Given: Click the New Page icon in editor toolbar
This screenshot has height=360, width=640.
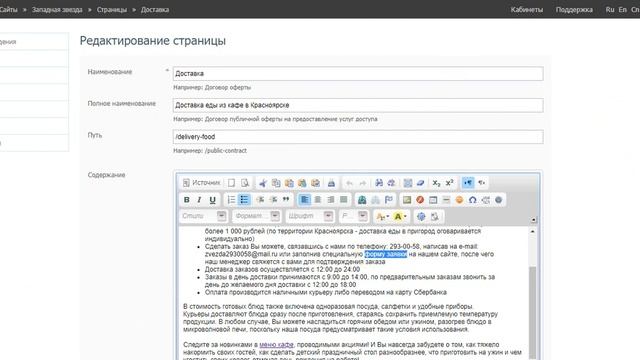Looking at the screenshot, I should click(x=231, y=183).
